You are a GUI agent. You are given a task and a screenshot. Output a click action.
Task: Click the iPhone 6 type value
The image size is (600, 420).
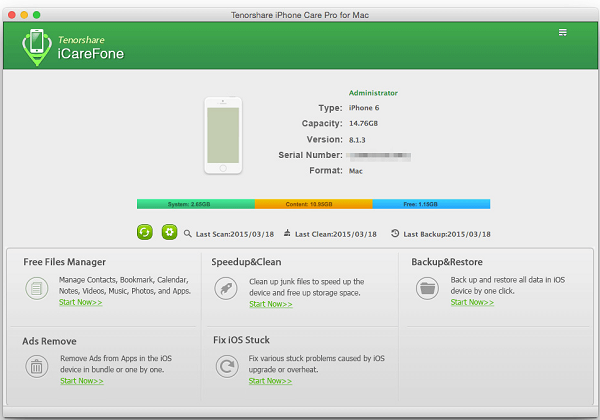364,108
